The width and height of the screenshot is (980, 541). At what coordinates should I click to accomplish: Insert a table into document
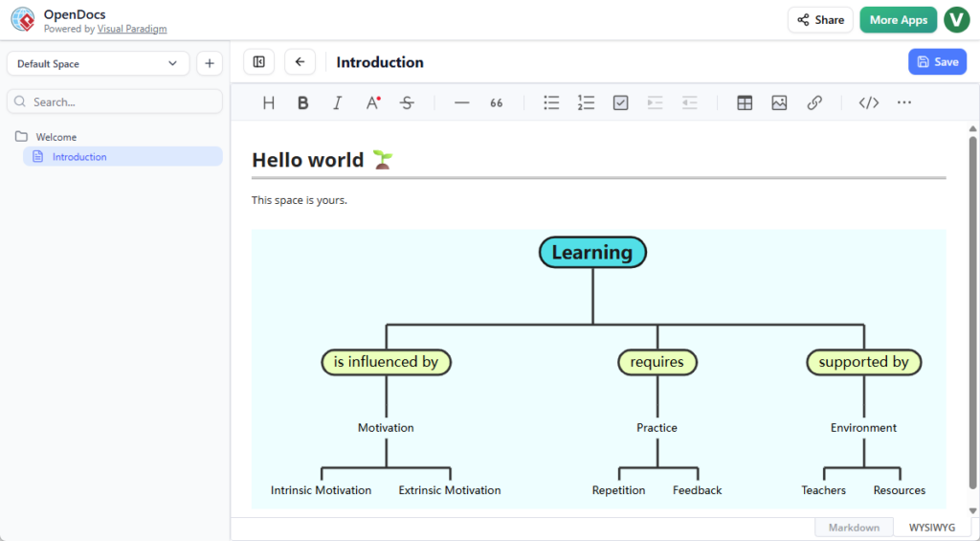click(x=745, y=103)
